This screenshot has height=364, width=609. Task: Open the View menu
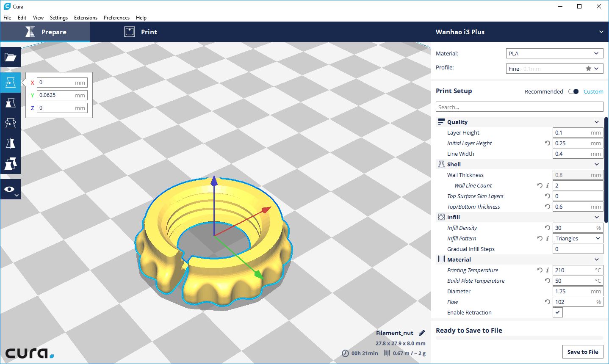point(38,18)
